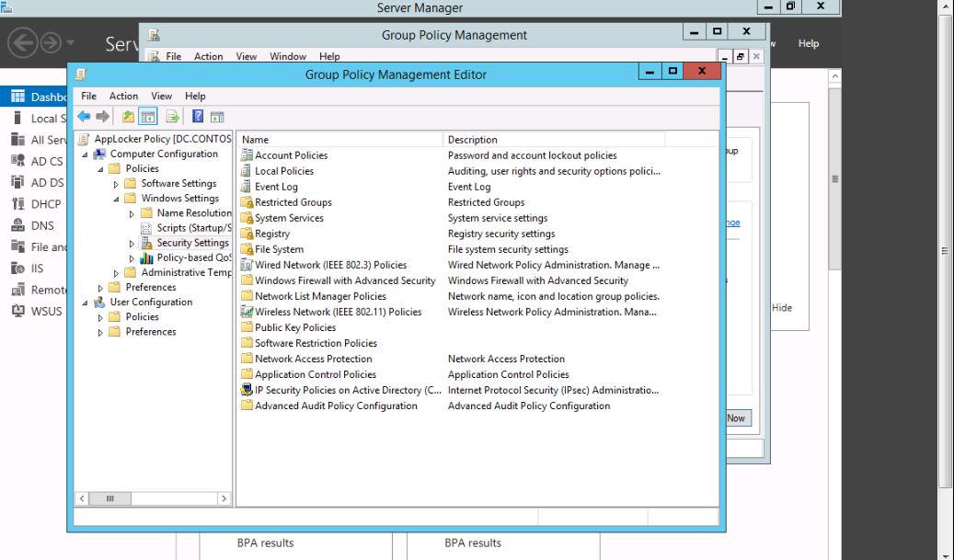
Task: Click the Server Manager back navigation button
Action: point(22,43)
